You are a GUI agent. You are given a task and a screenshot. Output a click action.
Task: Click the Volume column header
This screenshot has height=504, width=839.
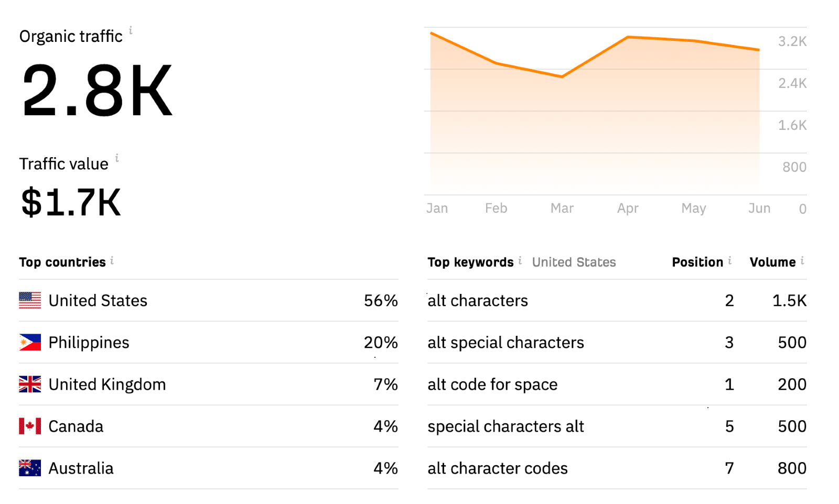point(772,262)
